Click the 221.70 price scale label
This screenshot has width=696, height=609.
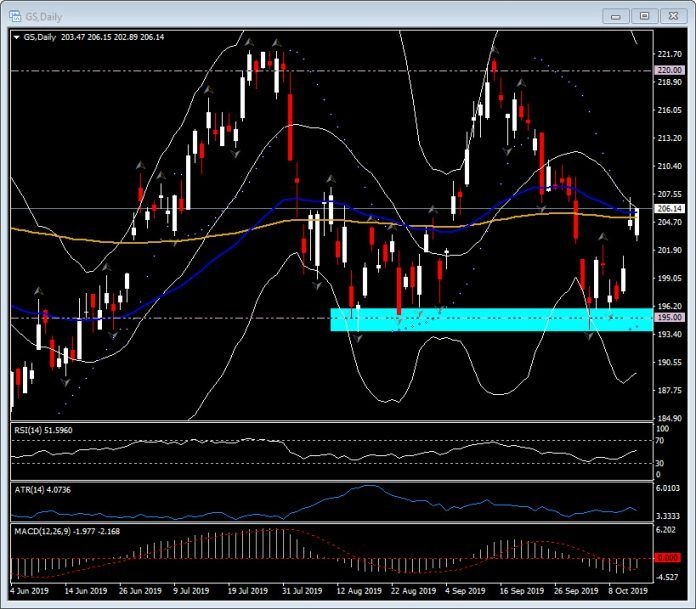tap(669, 54)
